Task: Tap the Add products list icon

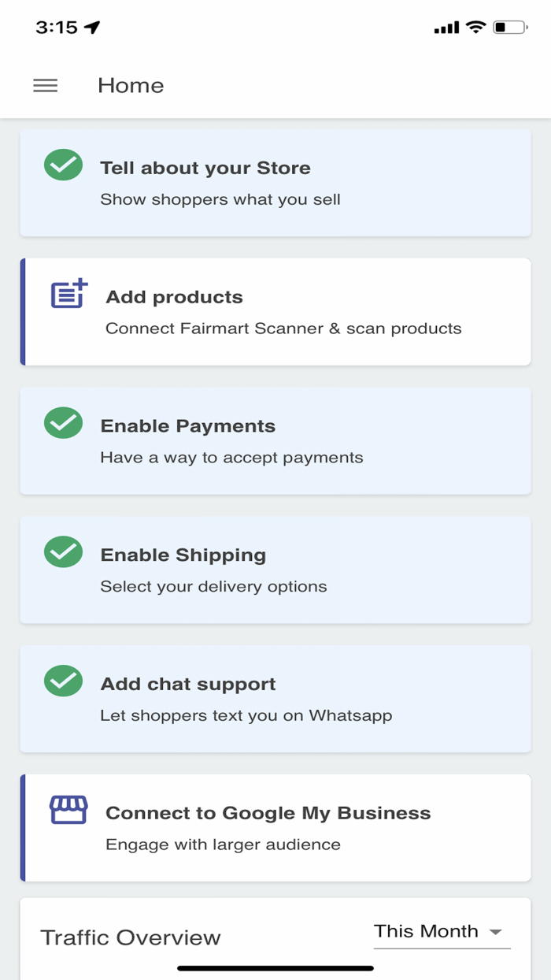Action: point(69,295)
